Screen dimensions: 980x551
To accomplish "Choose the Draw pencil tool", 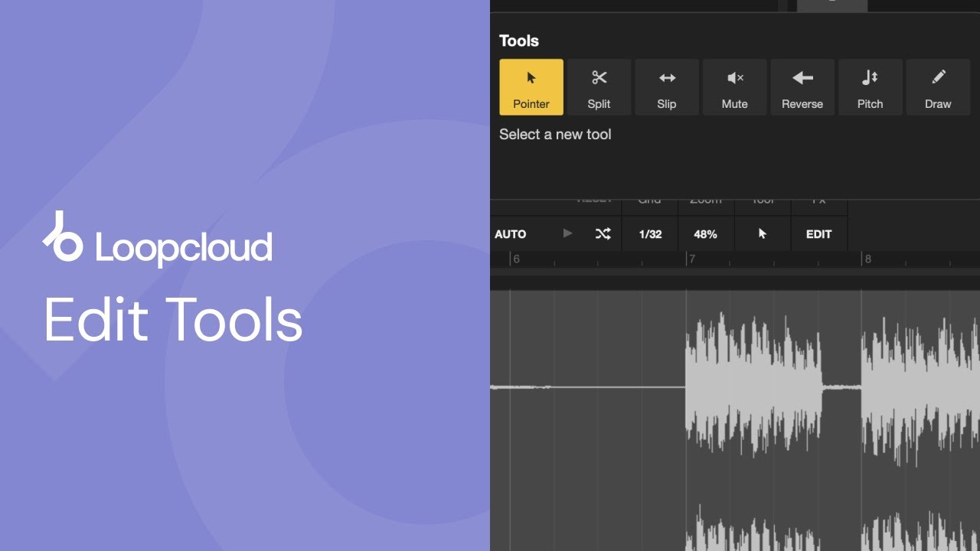I will (938, 87).
